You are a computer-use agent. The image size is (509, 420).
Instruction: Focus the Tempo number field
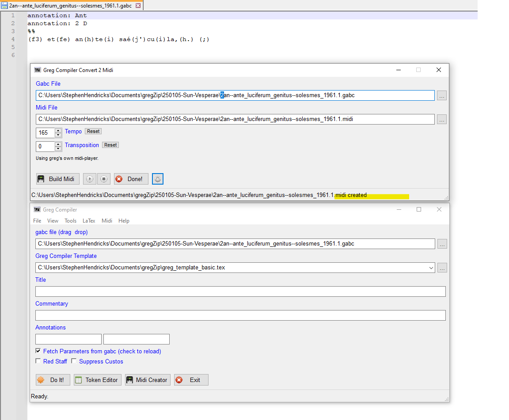pos(46,133)
